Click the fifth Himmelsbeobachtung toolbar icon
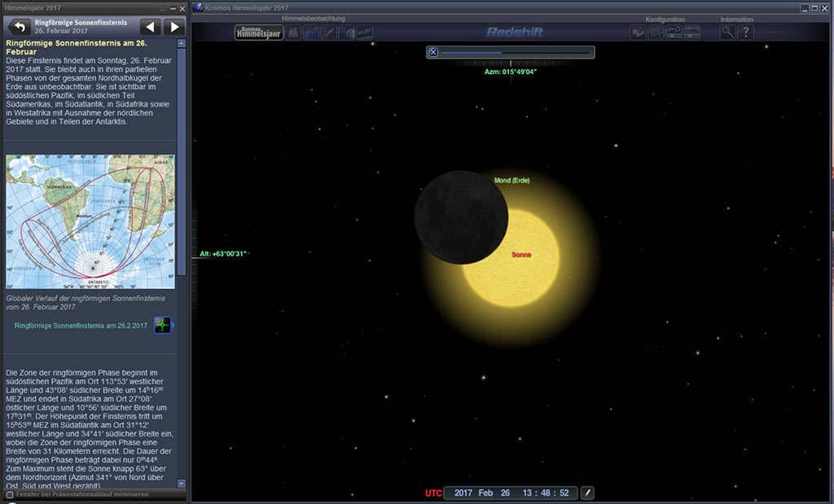 click(x=364, y=33)
